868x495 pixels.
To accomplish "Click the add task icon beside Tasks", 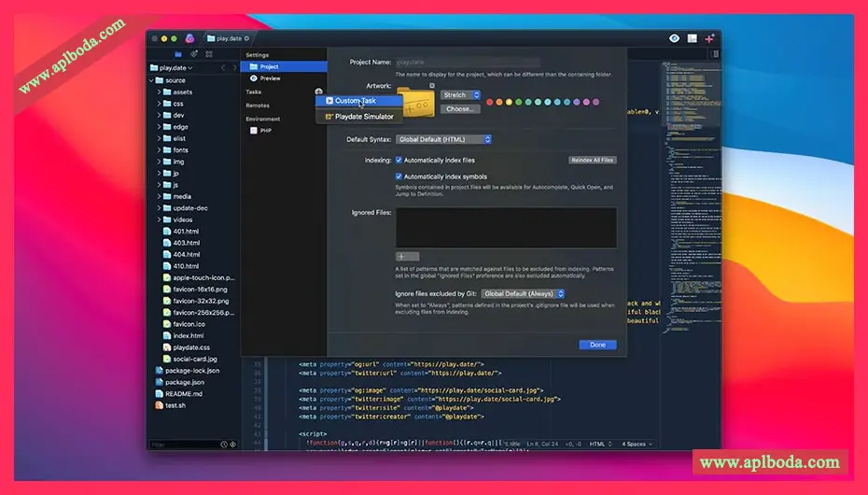I will coord(318,92).
